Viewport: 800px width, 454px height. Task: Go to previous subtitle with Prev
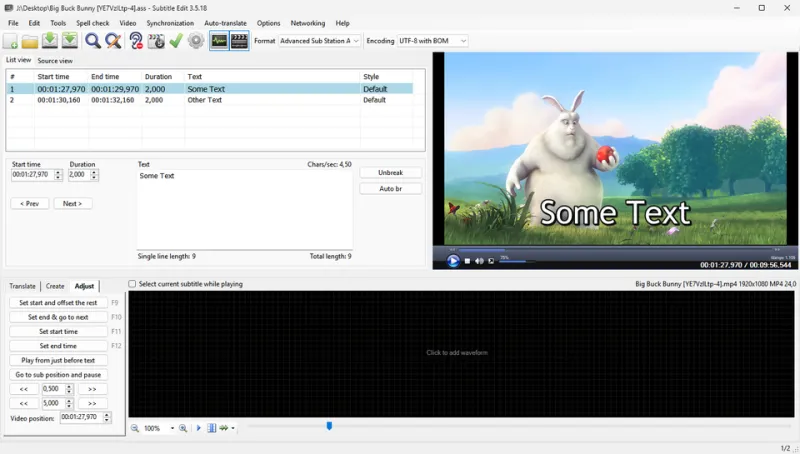click(30, 204)
